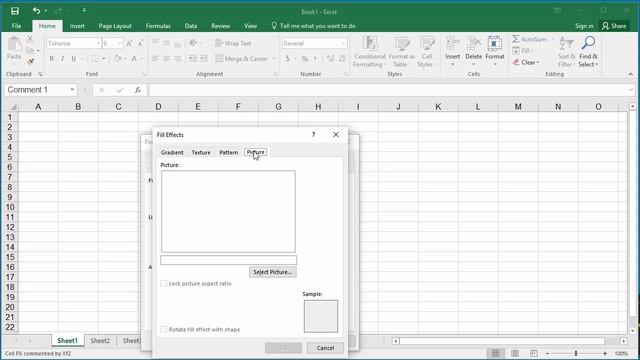Click the Wrap Text button
The height and width of the screenshot is (360, 640).
233,43
